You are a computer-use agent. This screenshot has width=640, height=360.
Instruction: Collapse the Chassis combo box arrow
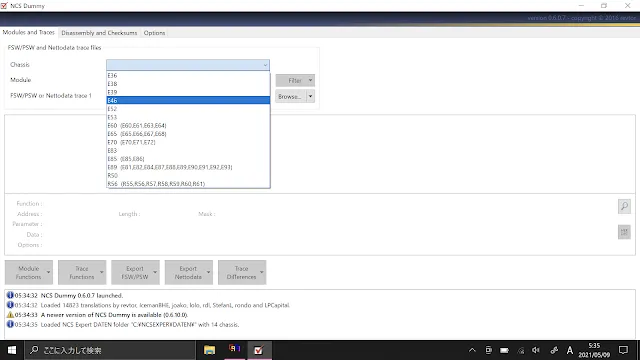click(x=265, y=65)
